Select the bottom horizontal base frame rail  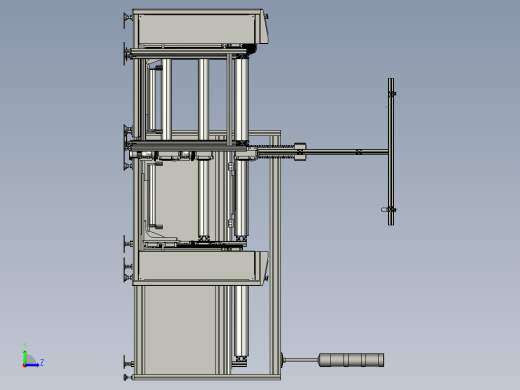(207, 377)
